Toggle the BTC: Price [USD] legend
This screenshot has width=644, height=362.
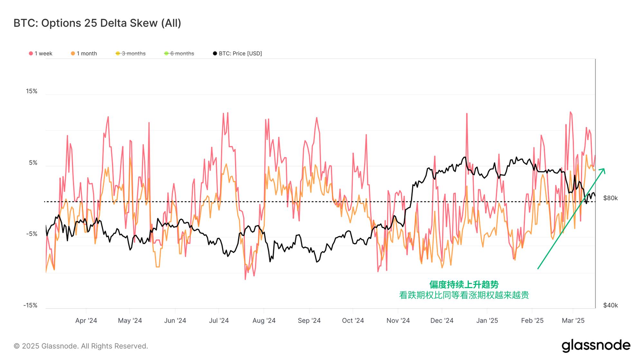(240, 53)
